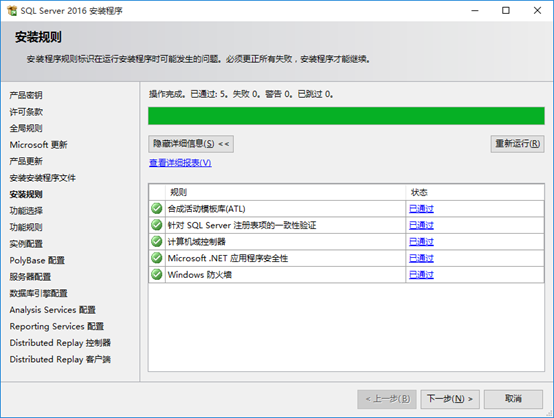This screenshot has width=554, height=418.
Task: Click the green completed progress bar
Action: pos(346,116)
